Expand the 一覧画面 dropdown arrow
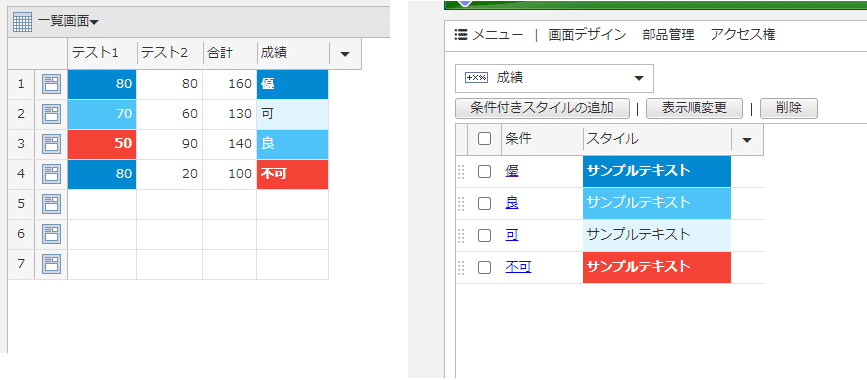 [x=95, y=23]
